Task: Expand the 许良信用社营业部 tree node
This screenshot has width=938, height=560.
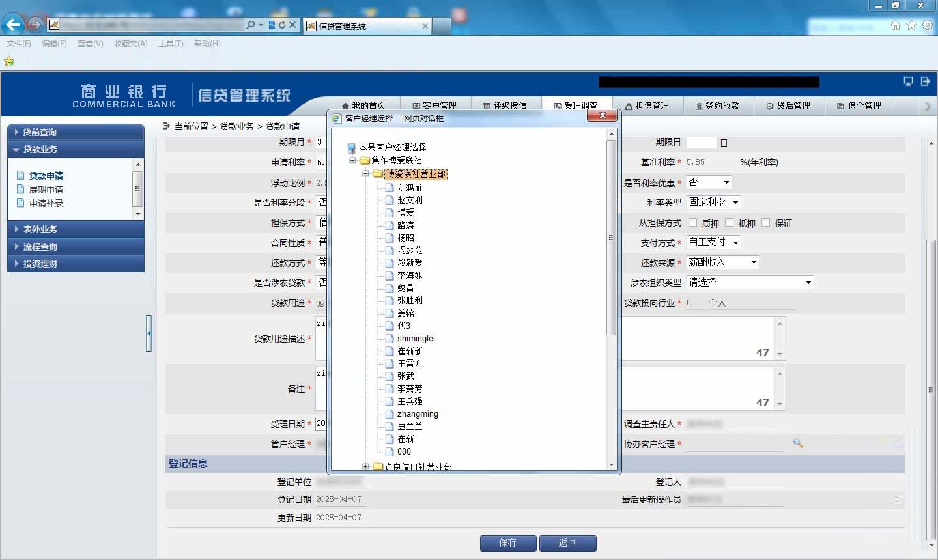Action: (x=365, y=466)
